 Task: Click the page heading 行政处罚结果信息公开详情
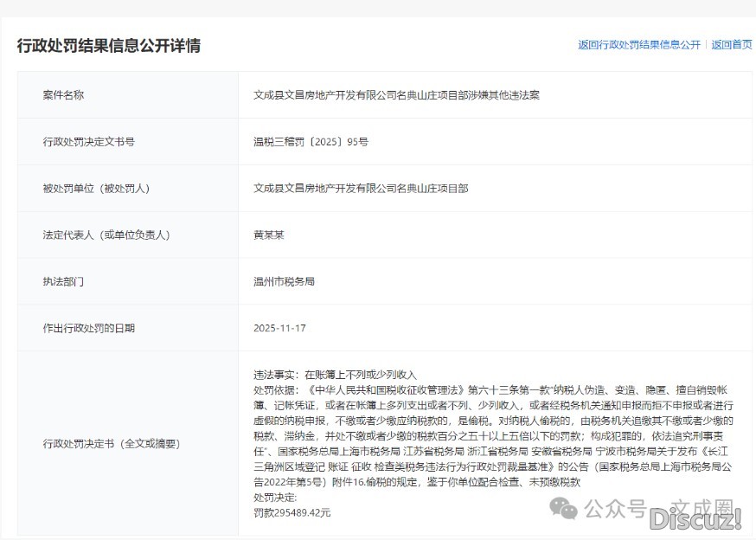pos(109,46)
